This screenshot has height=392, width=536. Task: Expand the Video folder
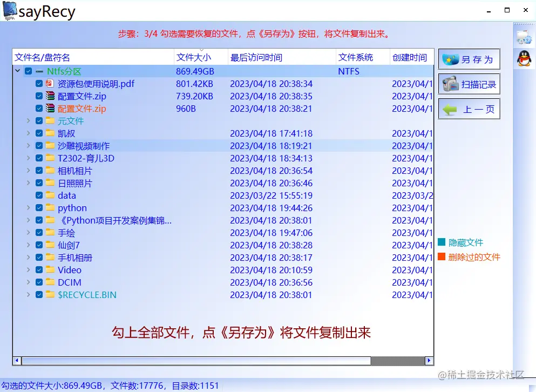tap(29, 270)
